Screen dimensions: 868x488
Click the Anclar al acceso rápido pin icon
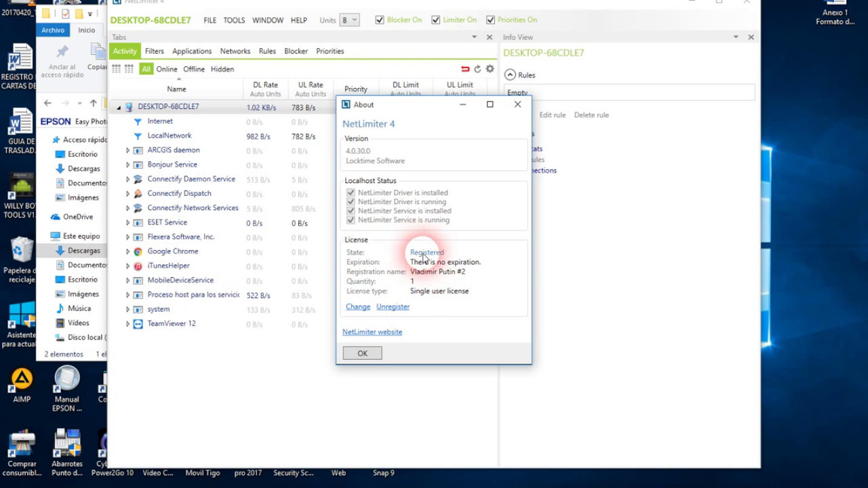tap(62, 52)
